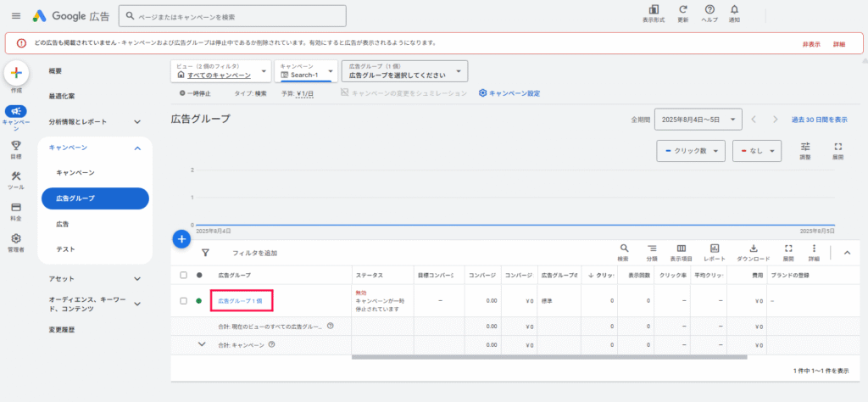Open the ビュー すべてのキャンペーン dropdown
Viewport: 868px width, 402px height.
(221, 71)
